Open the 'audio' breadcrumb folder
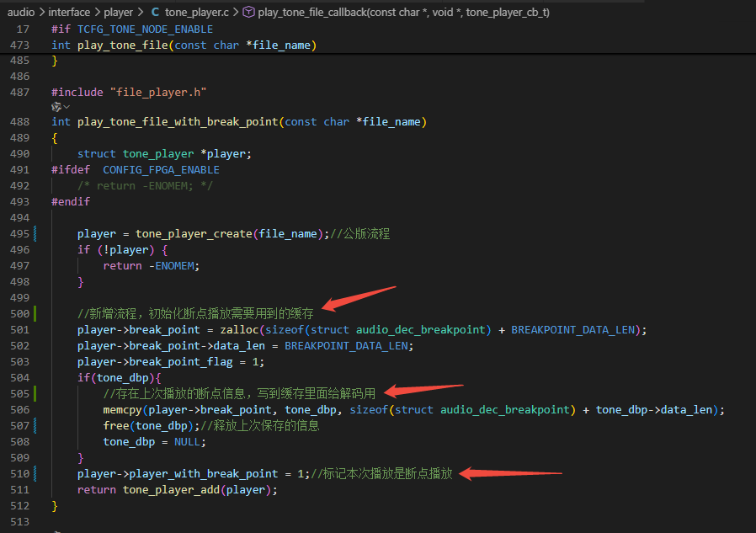 (21, 12)
